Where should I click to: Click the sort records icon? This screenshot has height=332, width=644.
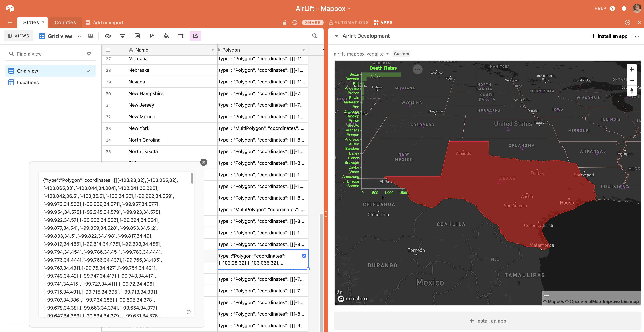[152, 36]
